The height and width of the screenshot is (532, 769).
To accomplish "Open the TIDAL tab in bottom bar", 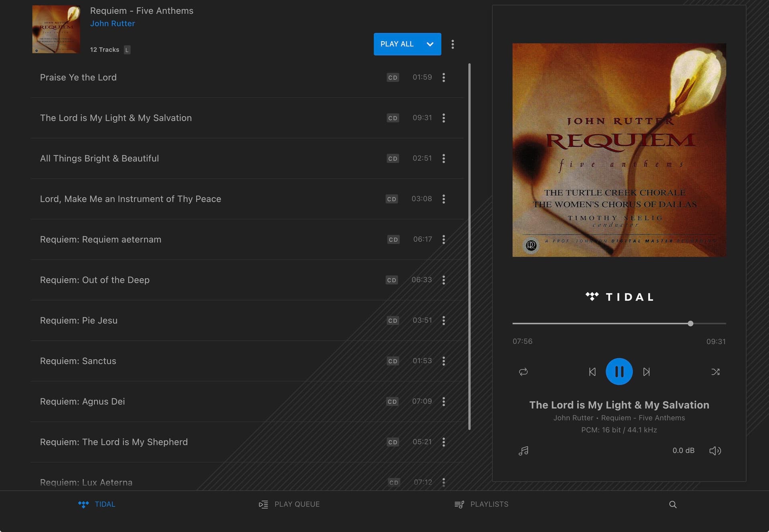I will (x=97, y=504).
